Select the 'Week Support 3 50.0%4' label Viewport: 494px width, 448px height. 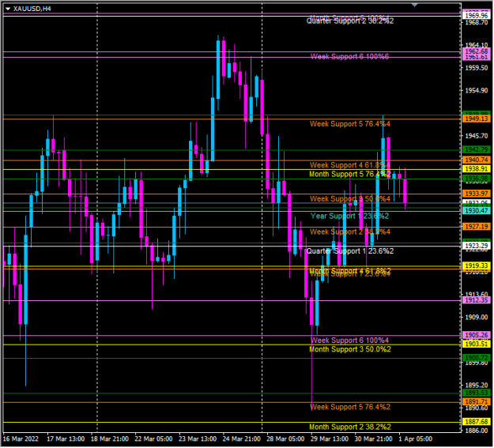(350, 199)
